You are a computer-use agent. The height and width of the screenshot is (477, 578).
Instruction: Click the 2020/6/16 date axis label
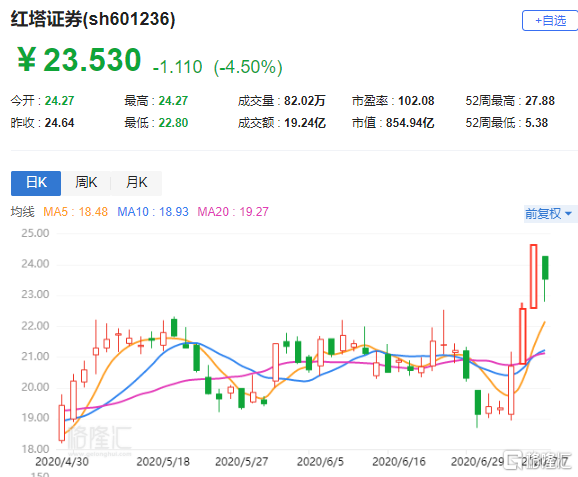point(399,462)
